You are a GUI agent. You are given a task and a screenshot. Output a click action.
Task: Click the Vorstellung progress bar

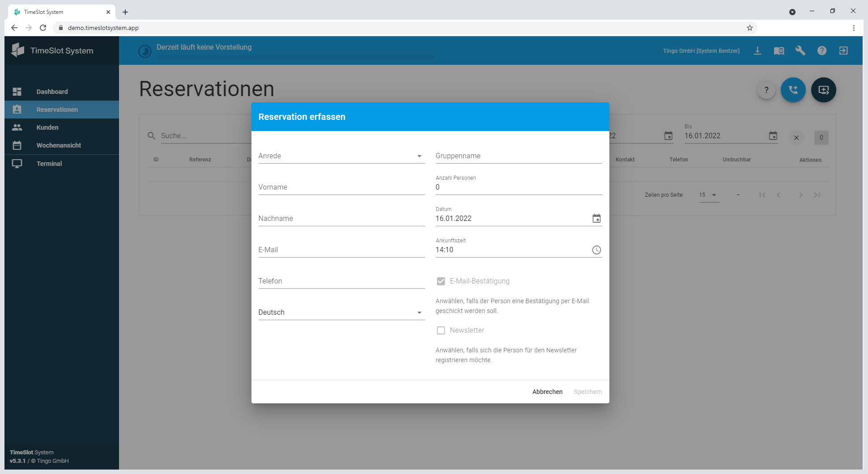point(296,57)
